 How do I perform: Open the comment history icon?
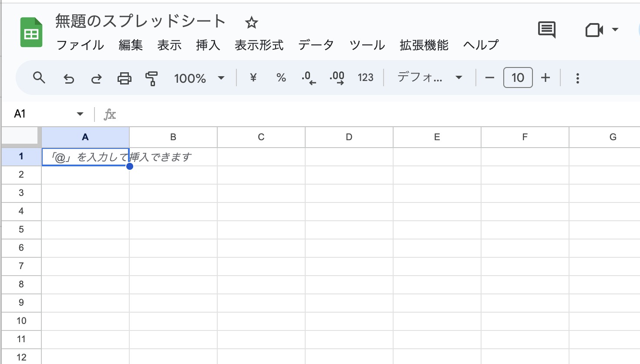point(547,30)
